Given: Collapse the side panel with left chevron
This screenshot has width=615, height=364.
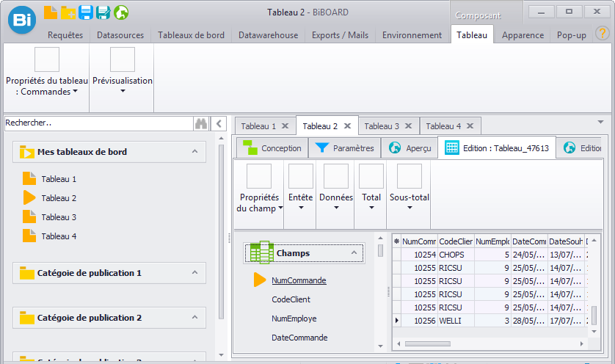Looking at the screenshot, I should [219, 123].
